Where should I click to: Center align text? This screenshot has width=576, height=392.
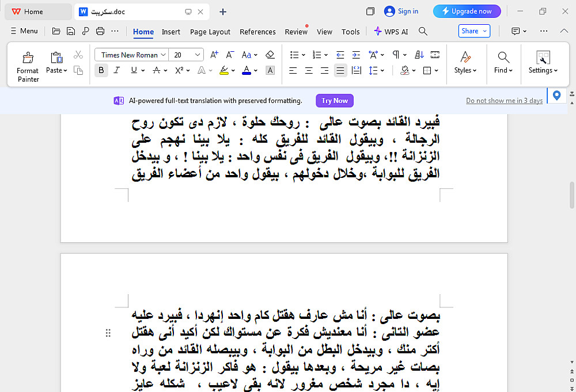point(309,70)
